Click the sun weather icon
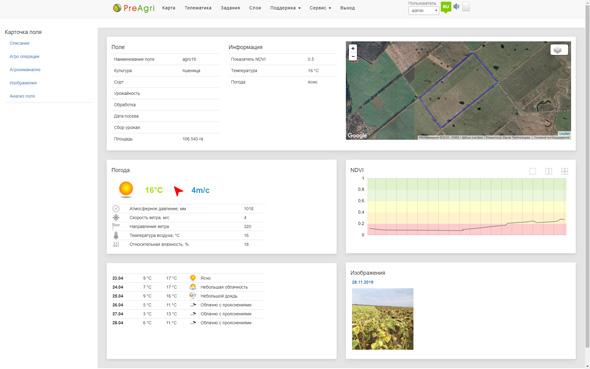Viewport: 590px width, 369px height. tap(126, 189)
